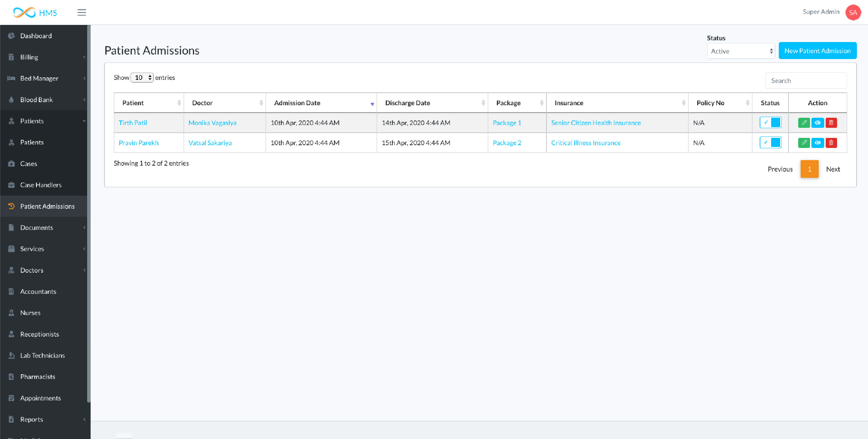Edit Pravin Parekh's admission with pencil icon
This screenshot has height=439, width=868.
(x=804, y=143)
